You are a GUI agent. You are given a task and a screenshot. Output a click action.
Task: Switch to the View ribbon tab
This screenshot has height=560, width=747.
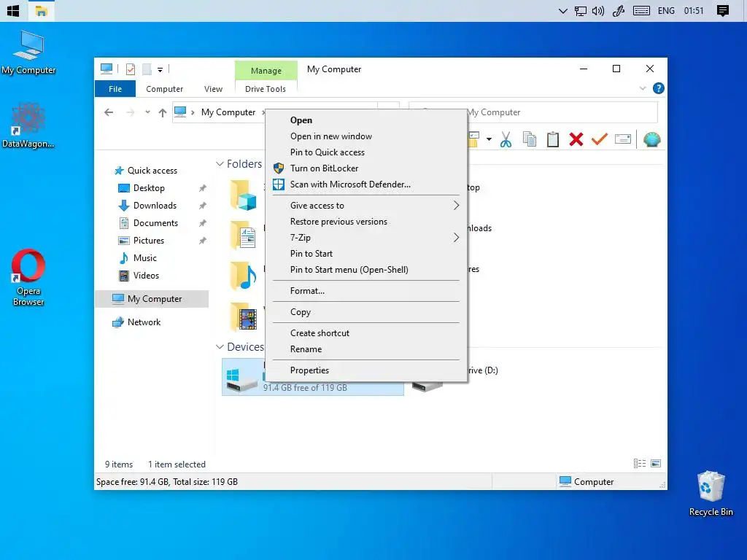[214, 89]
